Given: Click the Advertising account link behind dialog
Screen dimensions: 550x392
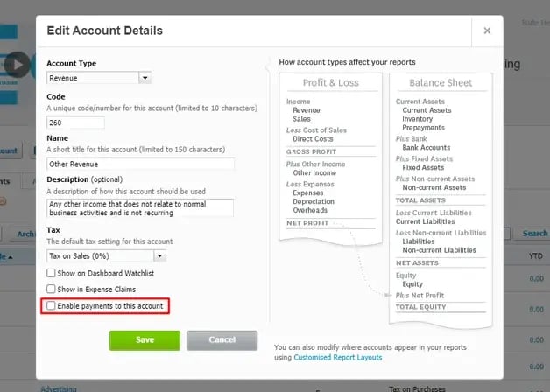Looking at the screenshot, I should click(x=59, y=388).
